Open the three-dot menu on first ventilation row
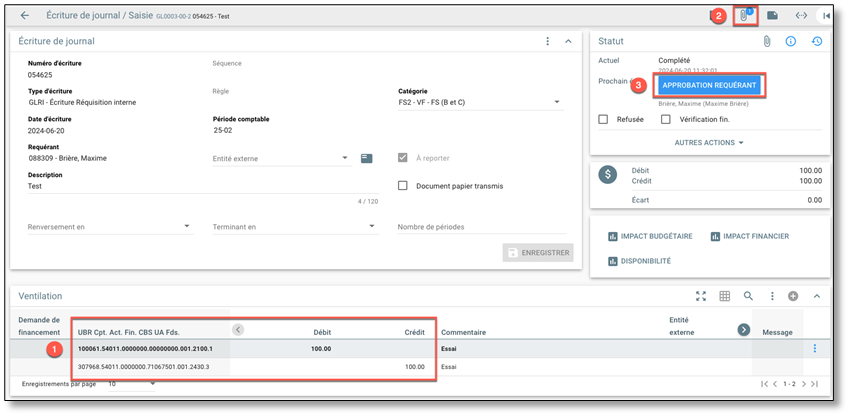The image size is (850, 417). click(x=814, y=348)
